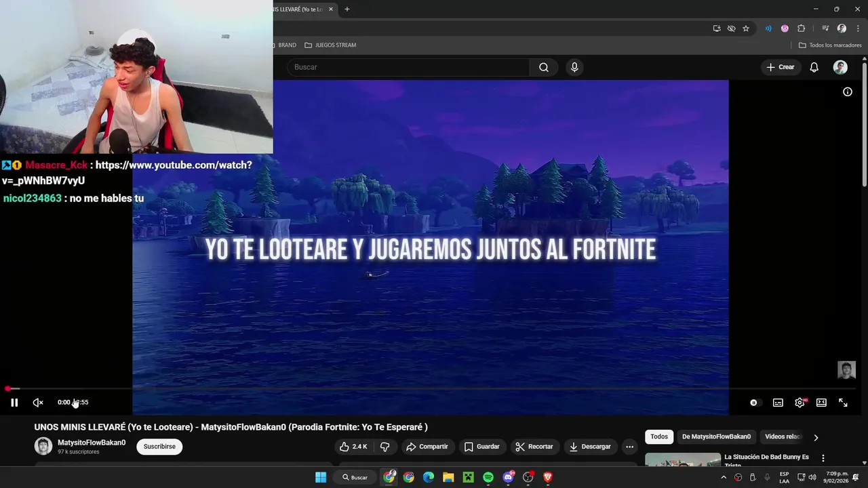The width and height of the screenshot is (868, 488).
Task: Open the info card icon on the video
Action: (848, 91)
